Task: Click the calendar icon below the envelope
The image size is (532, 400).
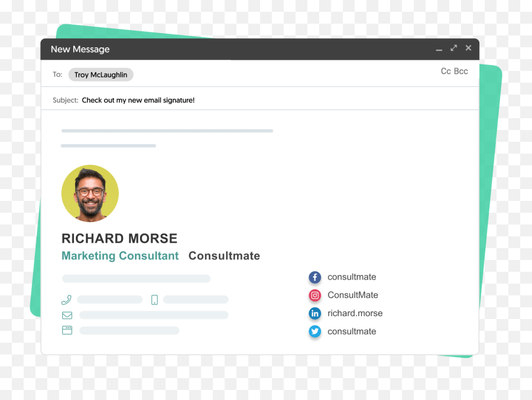Action: [67, 330]
